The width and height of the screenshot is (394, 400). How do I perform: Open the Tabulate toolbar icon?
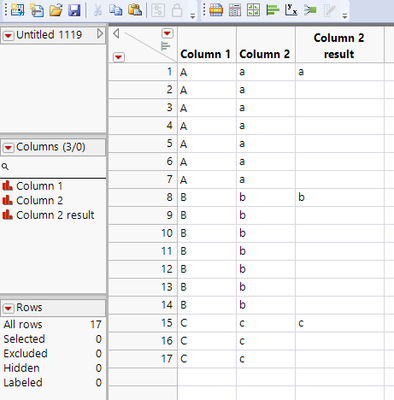(x=235, y=10)
